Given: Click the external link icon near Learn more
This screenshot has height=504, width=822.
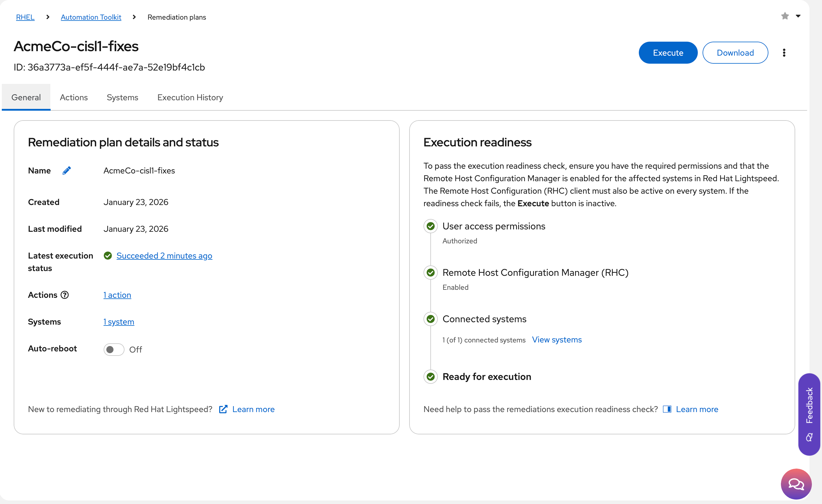Looking at the screenshot, I should pyautogui.click(x=223, y=409).
